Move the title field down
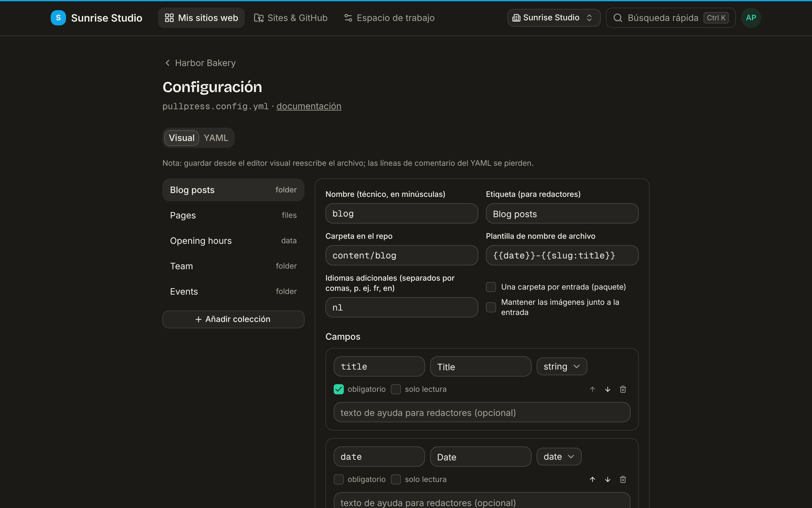 click(x=607, y=389)
